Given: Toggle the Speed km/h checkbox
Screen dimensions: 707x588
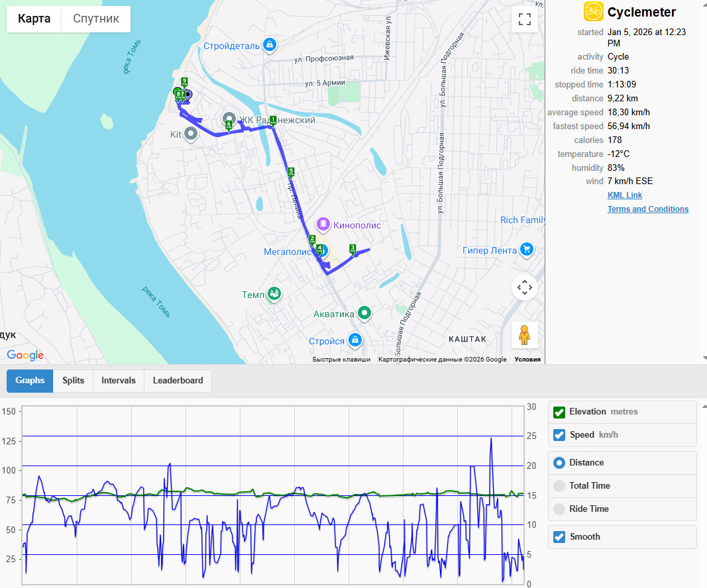Looking at the screenshot, I should 559,435.
